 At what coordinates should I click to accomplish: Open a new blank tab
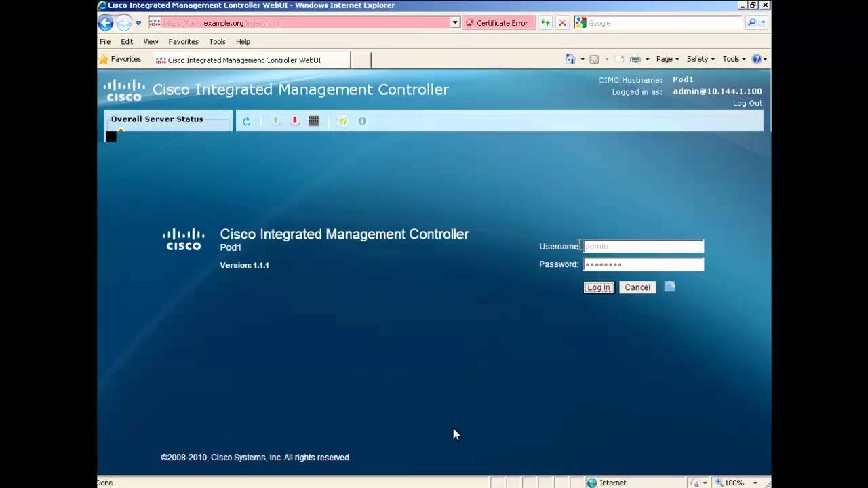(361, 60)
